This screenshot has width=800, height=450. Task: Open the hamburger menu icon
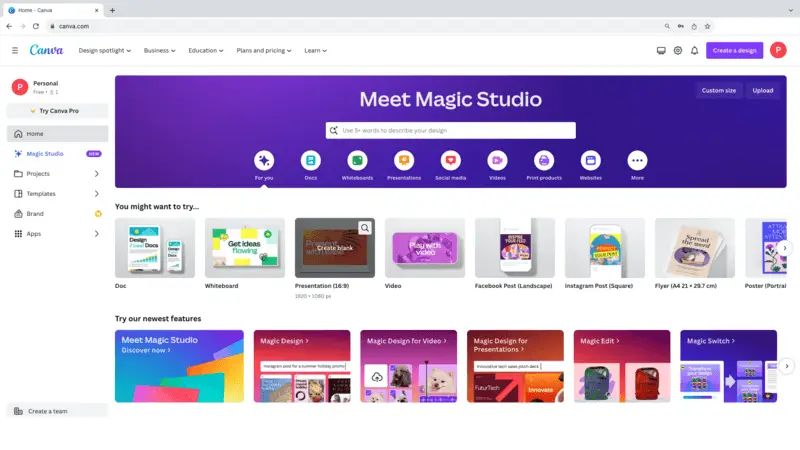click(x=15, y=51)
